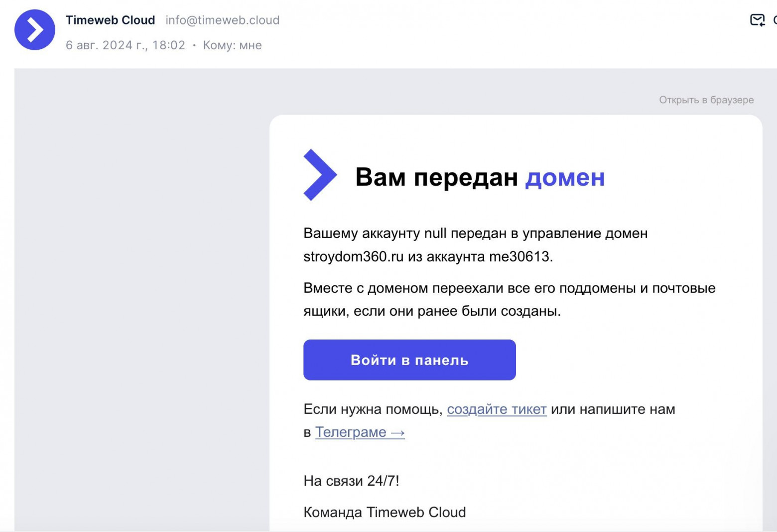Select the info@timeweb.cloud email address
The height and width of the screenshot is (532, 777).
223,20
